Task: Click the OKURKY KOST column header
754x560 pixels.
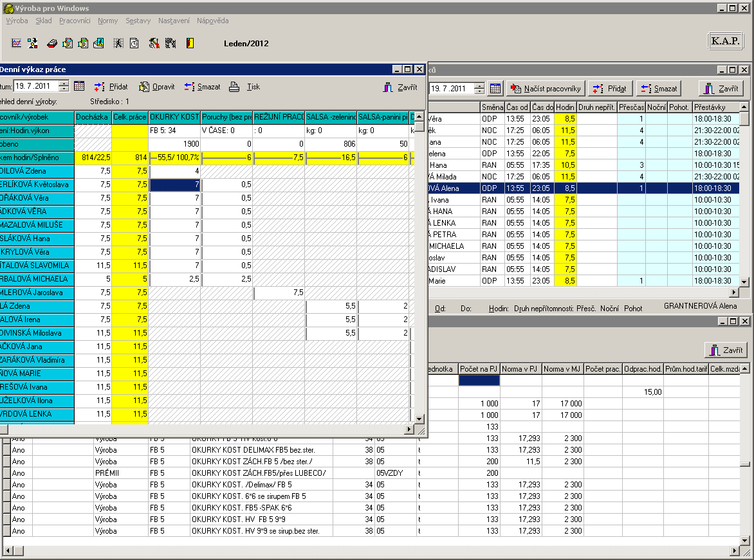Action: coord(174,117)
